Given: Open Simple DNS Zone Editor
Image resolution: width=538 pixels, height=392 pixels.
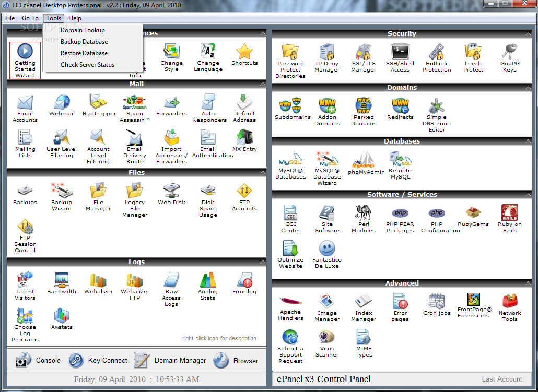Looking at the screenshot, I should click(x=437, y=115).
